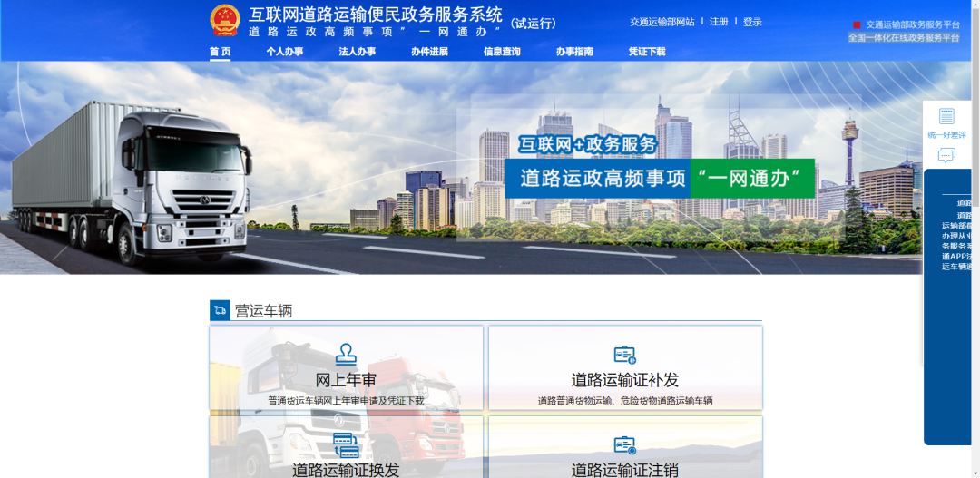The image size is (980, 478).
Task: Click the 道路运输证注销 certificate icon
Action: [x=624, y=444]
